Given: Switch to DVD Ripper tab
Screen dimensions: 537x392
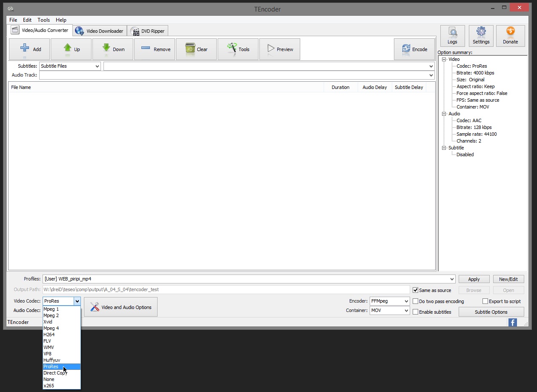Looking at the screenshot, I should point(148,31).
